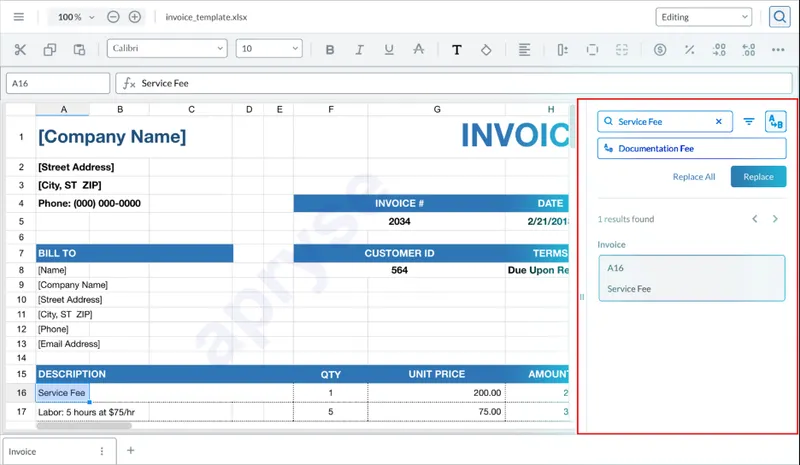The width and height of the screenshot is (800, 465).
Task: Click the horizontal scrollbar under the sheet
Action: tap(84, 426)
